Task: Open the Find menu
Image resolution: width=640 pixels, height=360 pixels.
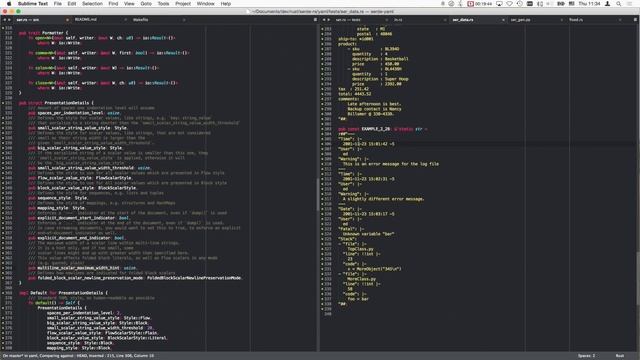Action: 113,4
